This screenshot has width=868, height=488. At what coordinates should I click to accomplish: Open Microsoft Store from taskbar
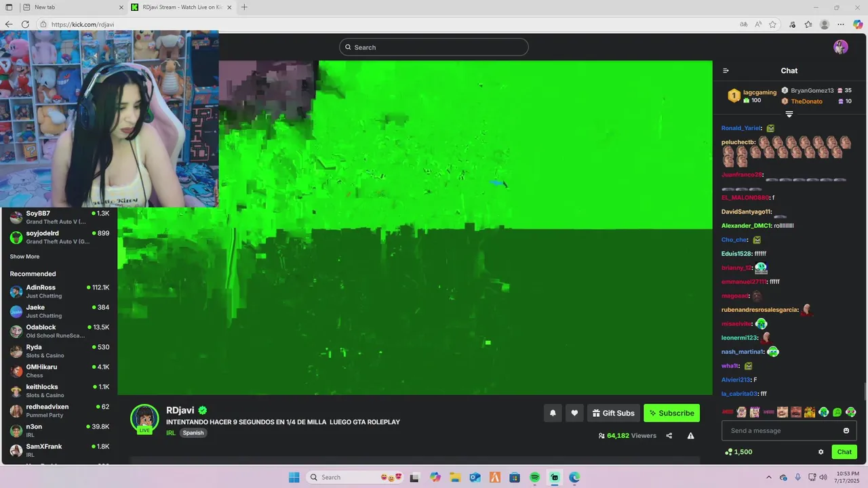point(515,477)
